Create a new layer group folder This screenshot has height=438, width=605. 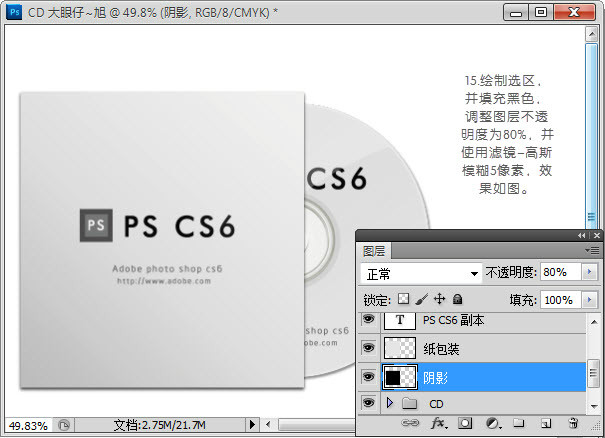click(519, 424)
